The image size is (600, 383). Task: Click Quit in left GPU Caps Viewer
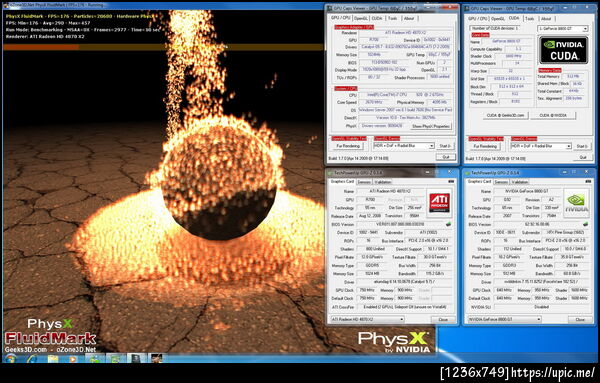click(x=446, y=157)
